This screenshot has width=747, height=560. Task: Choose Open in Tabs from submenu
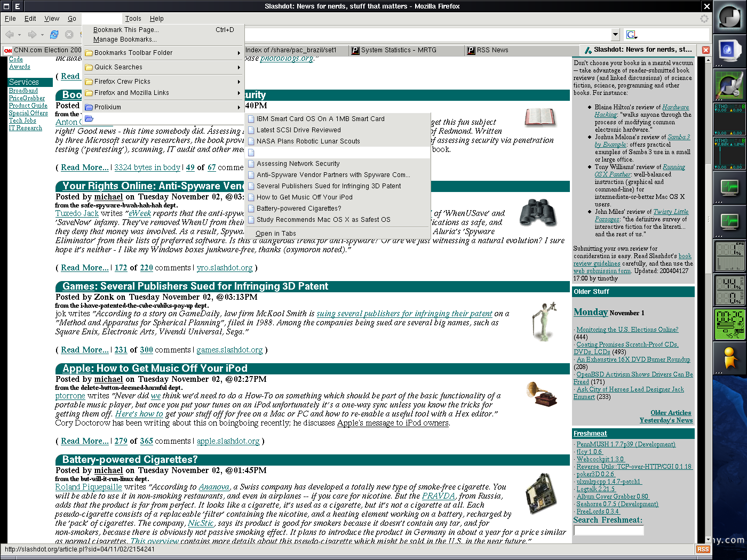[x=338, y=234]
